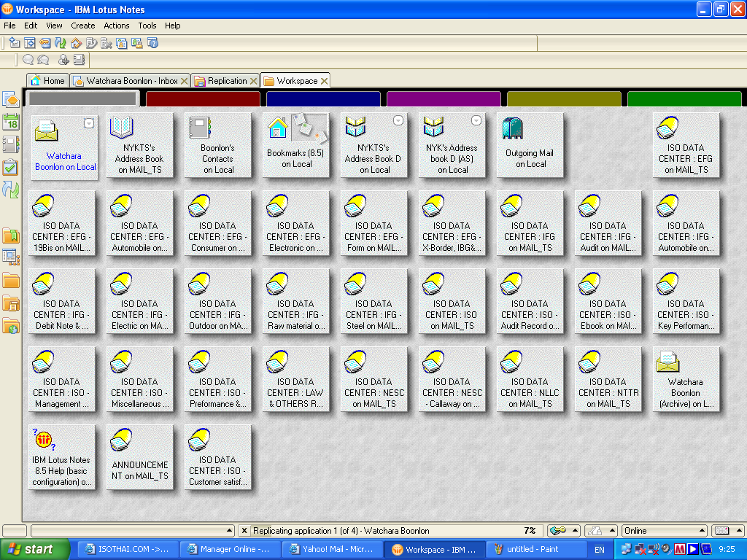Open ISO DATA CENTER : IFG - Audit database

pos(608,223)
